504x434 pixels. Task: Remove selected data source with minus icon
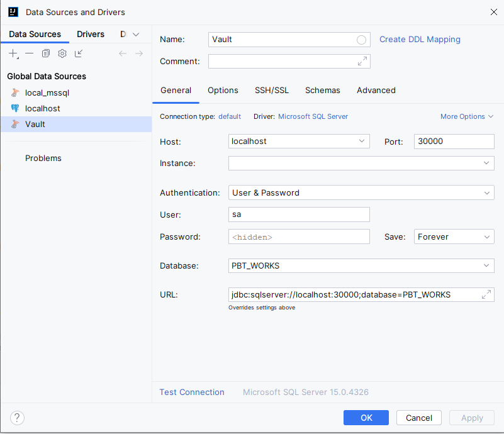(x=29, y=53)
